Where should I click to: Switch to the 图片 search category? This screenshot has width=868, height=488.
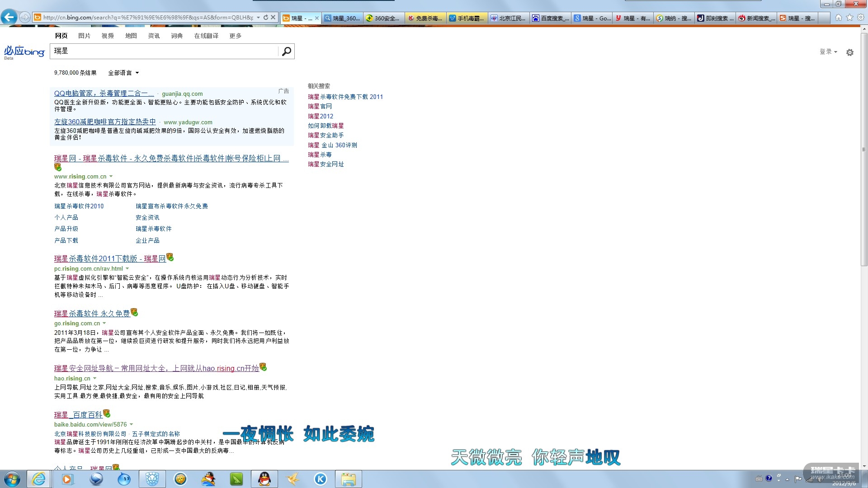tap(84, 36)
